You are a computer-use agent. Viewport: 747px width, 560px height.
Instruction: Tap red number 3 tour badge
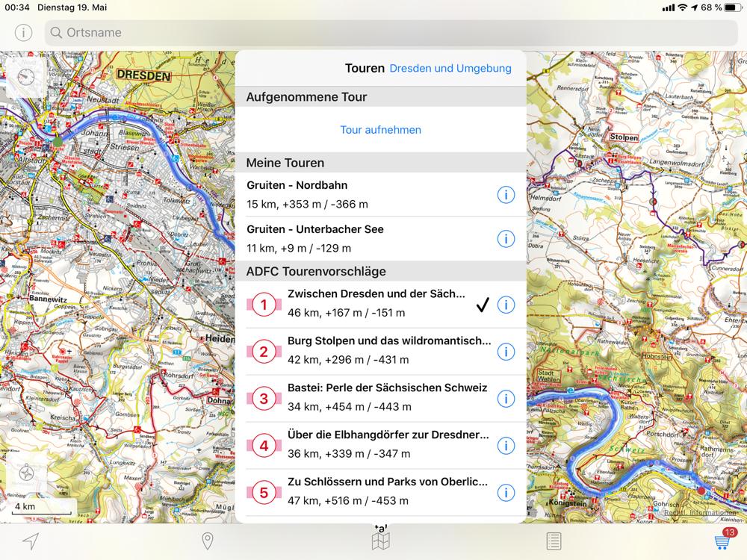pos(264,399)
